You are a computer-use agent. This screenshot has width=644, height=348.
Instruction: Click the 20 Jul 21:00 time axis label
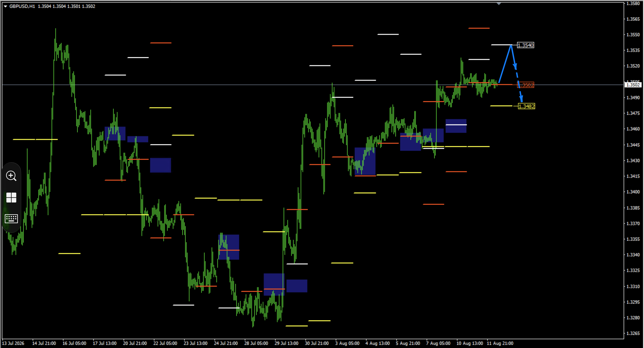135,343
